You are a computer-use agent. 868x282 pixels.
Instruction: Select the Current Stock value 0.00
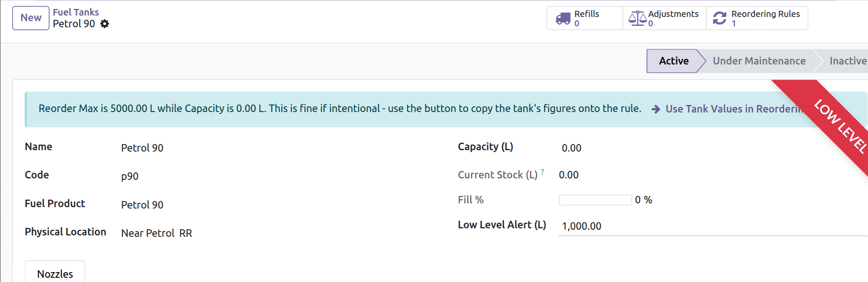click(569, 175)
